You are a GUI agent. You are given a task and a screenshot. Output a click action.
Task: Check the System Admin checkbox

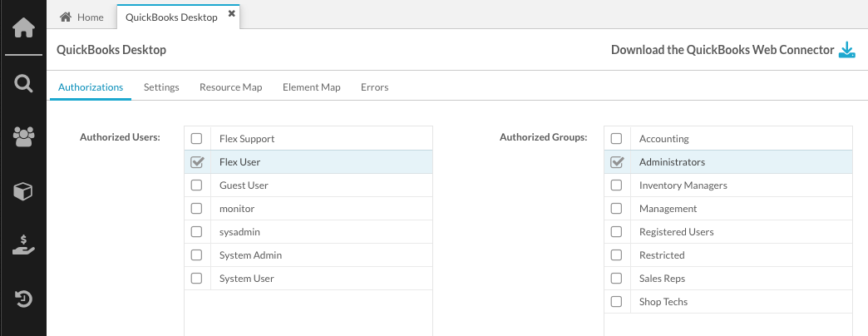click(x=196, y=254)
